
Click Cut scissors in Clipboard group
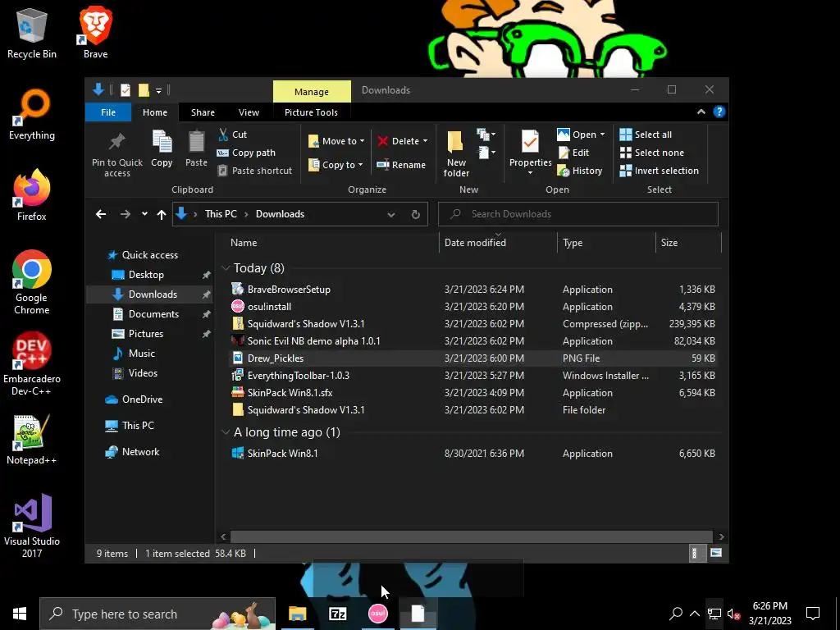pyautogui.click(x=223, y=135)
